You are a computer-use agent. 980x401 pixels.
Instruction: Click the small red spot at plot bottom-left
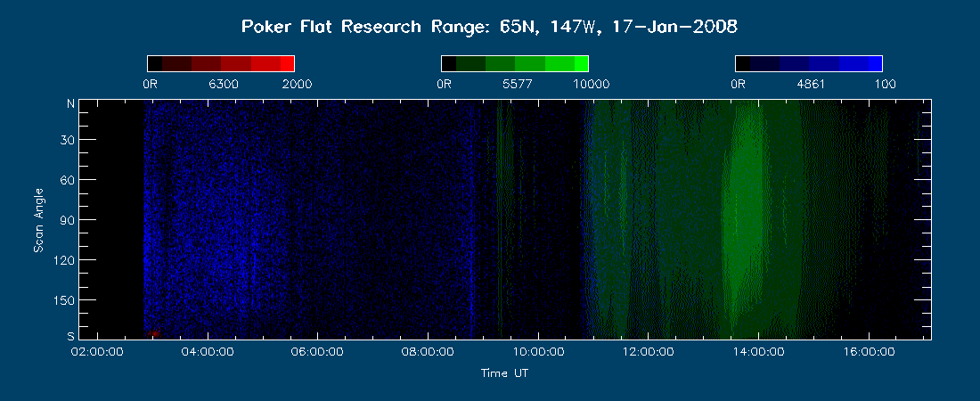(152, 334)
